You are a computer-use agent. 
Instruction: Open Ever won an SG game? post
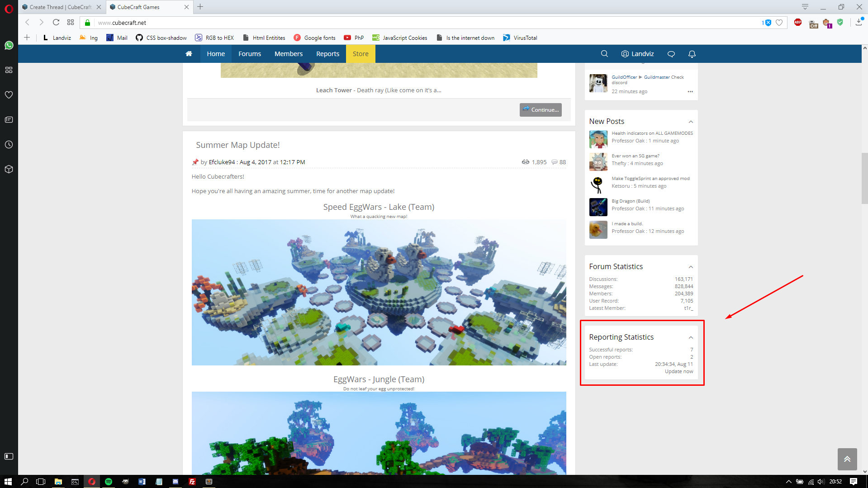tap(636, 156)
